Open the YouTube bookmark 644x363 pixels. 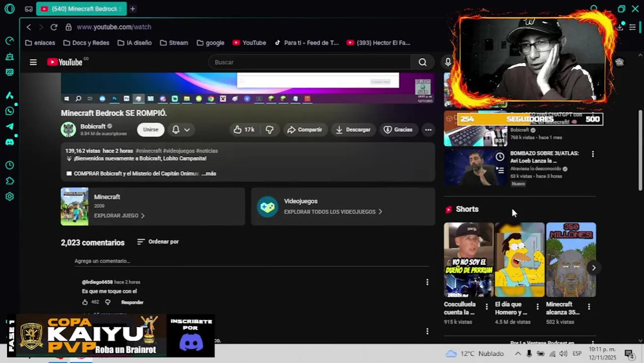click(249, 43)
